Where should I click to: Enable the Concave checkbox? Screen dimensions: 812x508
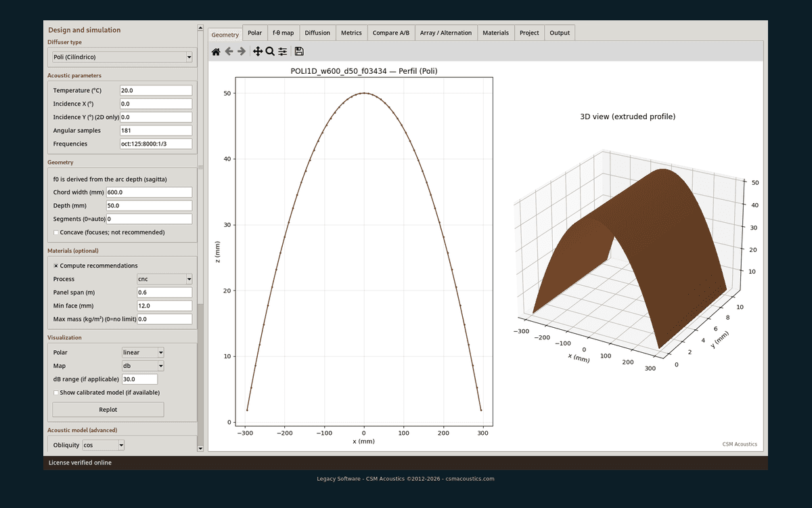[55, 232]
